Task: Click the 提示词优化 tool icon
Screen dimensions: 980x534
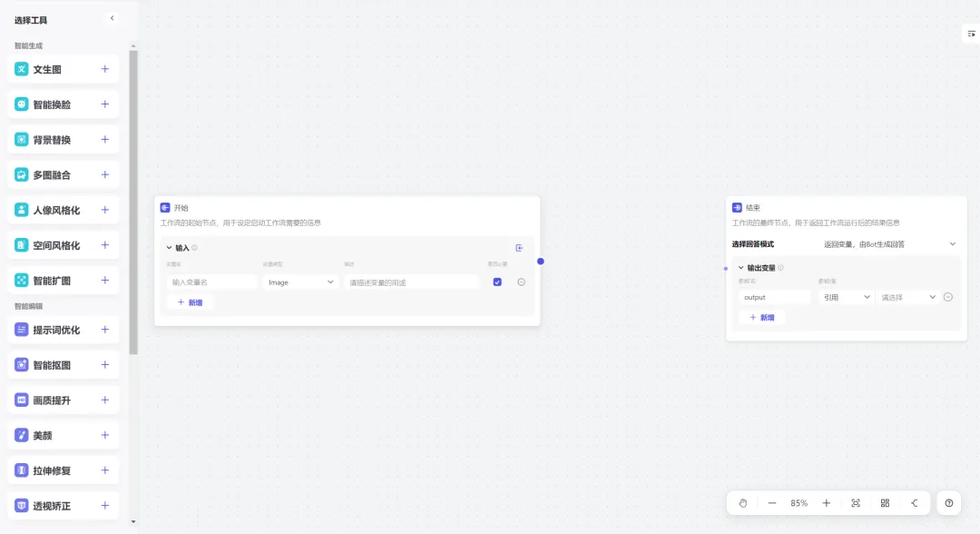Action: pyautogui.click(x=21, y=330)
